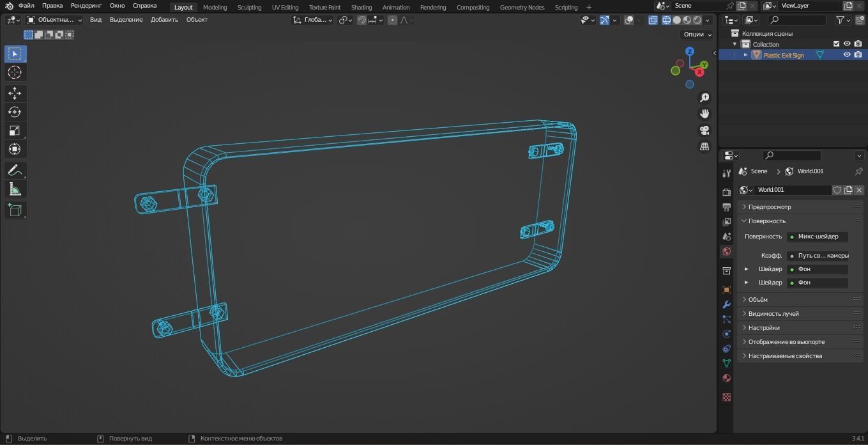Hide Collection in viewport via eye icon

tap(847, 44)
